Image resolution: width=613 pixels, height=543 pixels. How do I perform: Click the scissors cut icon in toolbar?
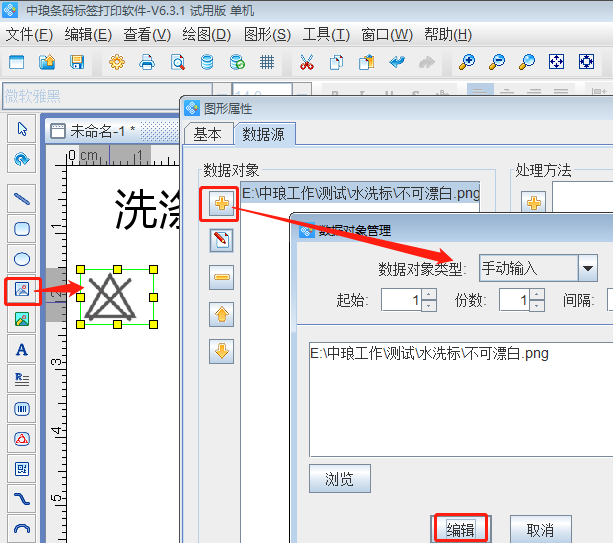point(307,62)
